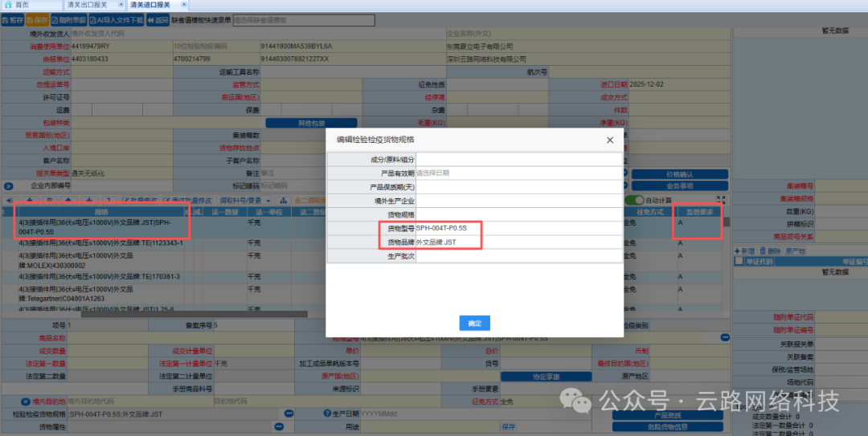868x436 pixels.
Task: Click the 生产批次 input field
Action: pyautogui.click(x=519, y=255)
